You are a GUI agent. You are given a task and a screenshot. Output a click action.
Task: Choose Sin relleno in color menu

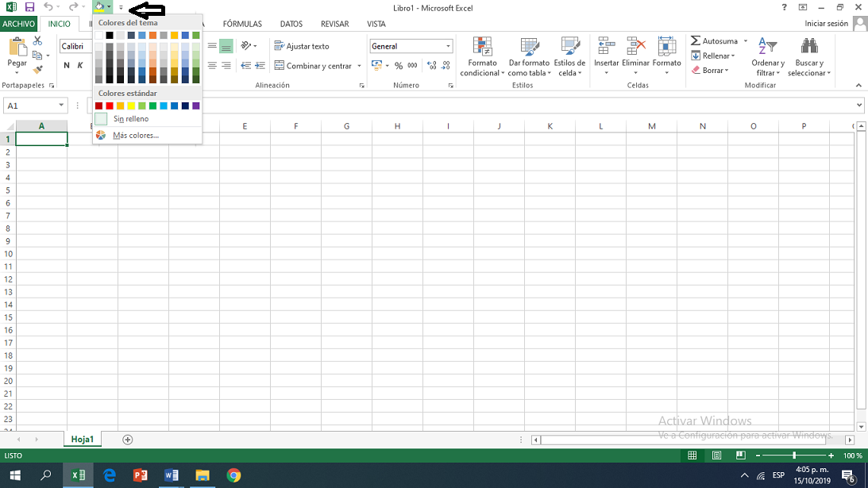tap(147, 119)
